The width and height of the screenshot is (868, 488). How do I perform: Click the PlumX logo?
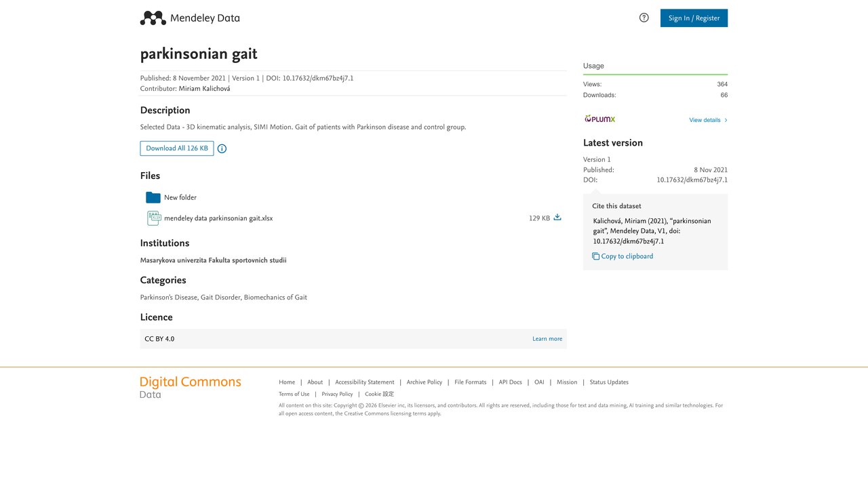pos(599,119)
